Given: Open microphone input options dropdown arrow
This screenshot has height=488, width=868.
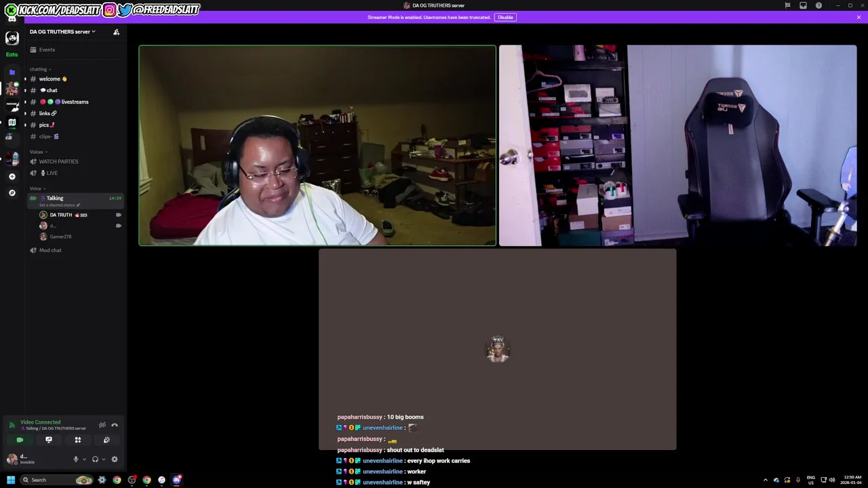Looking at the screenshot, I should tap(84, 460).
